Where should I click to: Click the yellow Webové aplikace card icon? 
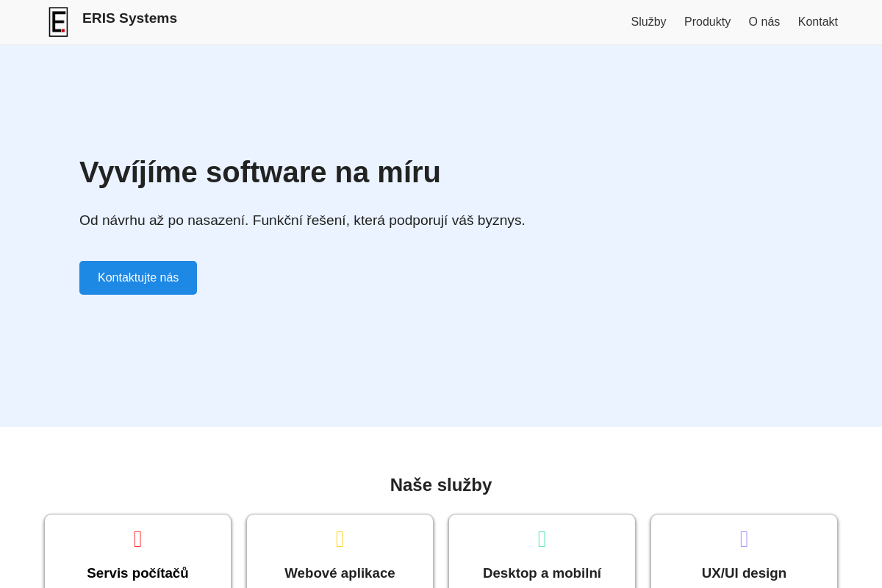340,539
